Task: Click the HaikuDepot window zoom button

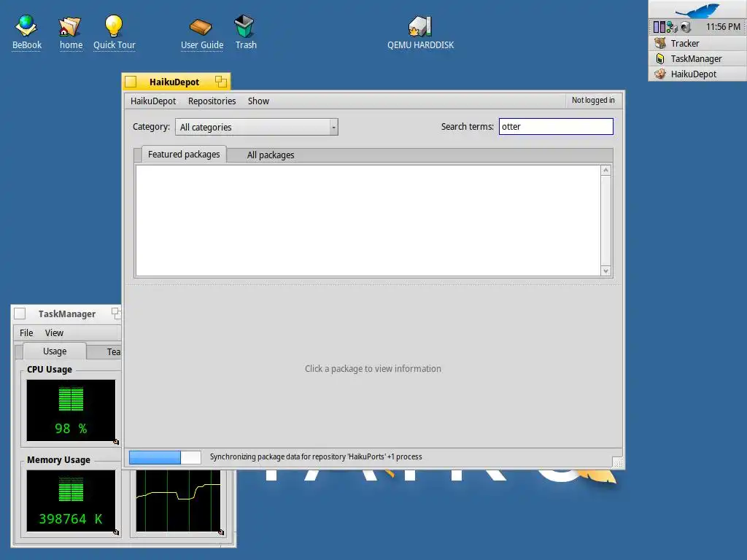Action: click(x=220, y=82)
